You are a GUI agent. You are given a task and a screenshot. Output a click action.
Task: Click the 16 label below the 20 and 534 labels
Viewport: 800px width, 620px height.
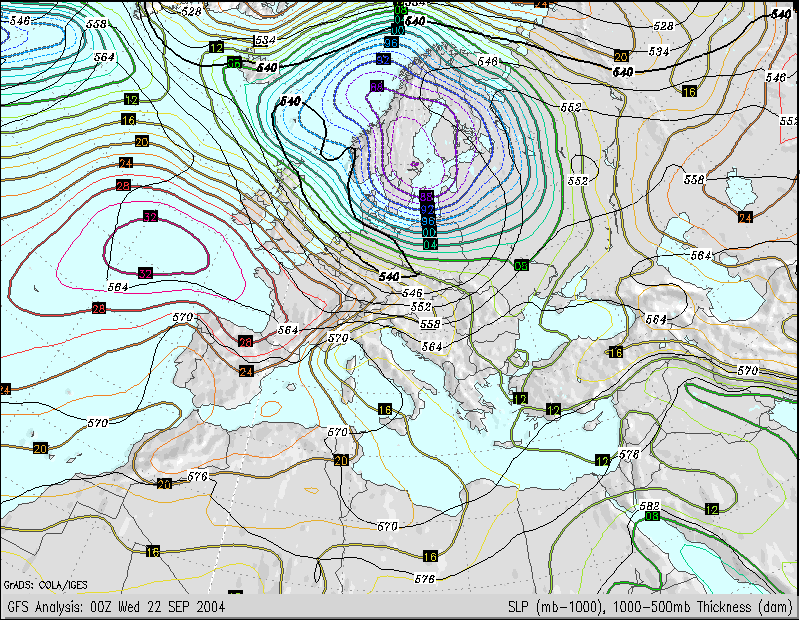point(688,92)
